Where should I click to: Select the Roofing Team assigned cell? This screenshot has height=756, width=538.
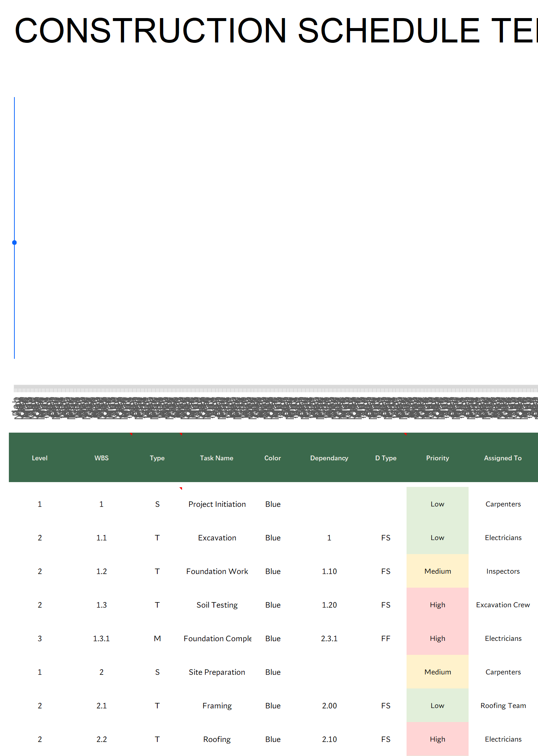[x=503, y=705]
